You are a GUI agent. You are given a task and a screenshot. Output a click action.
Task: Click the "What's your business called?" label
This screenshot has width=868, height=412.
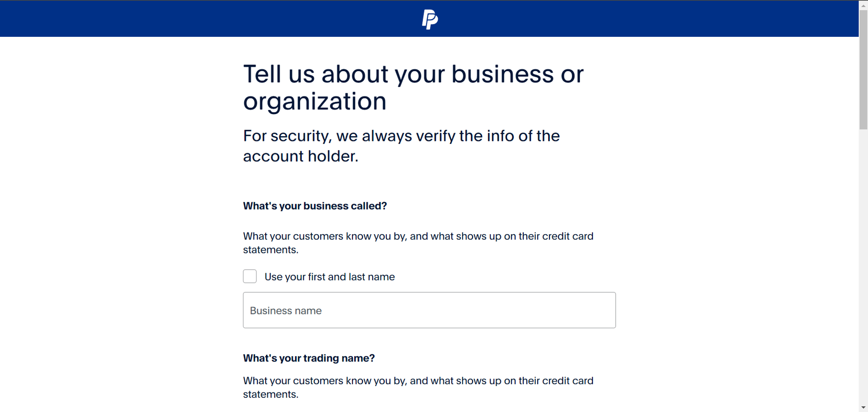click(x=315, y=206)
